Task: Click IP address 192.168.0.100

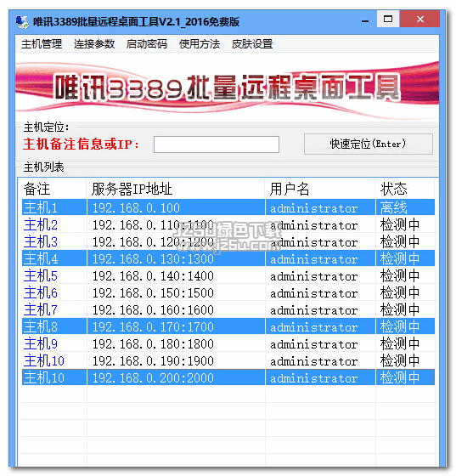Action: 136,208
